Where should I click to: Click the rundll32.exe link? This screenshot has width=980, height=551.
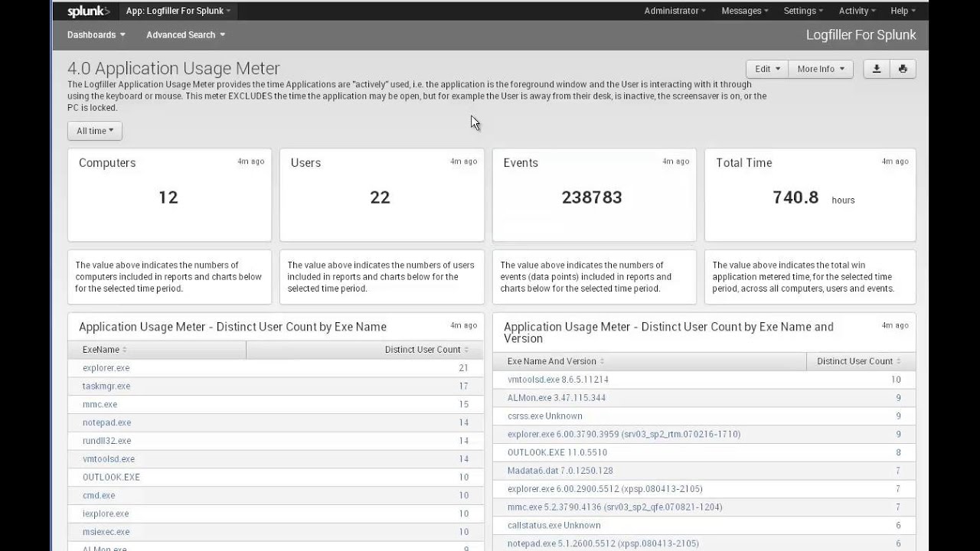point(106,441)
